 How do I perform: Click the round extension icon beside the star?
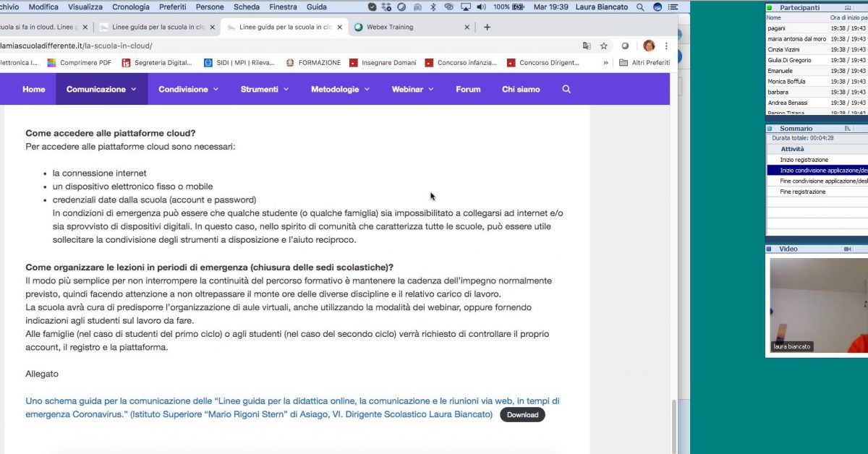626,46
